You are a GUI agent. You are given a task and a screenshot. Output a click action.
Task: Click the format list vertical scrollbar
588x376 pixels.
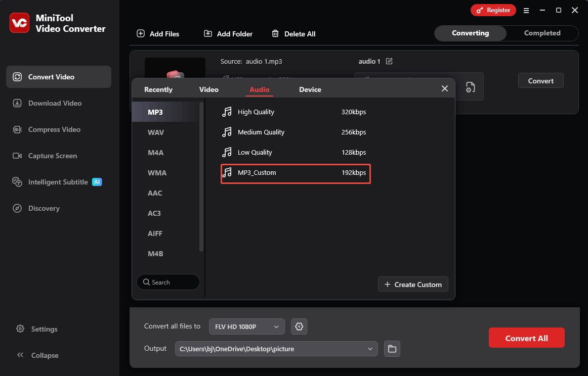(201, 176)
